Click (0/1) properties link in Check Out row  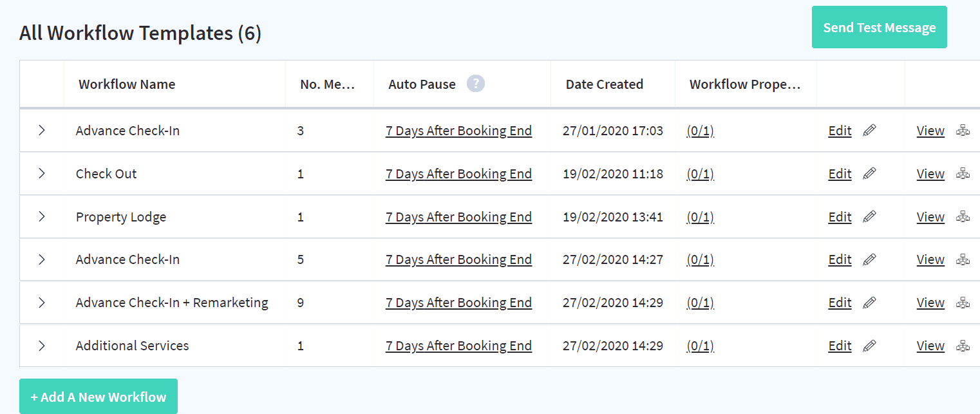pos(701,174)
